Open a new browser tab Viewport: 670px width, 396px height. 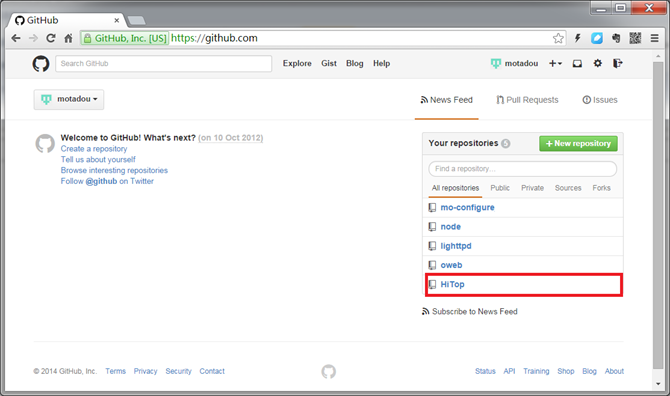(x=136, y=20)
